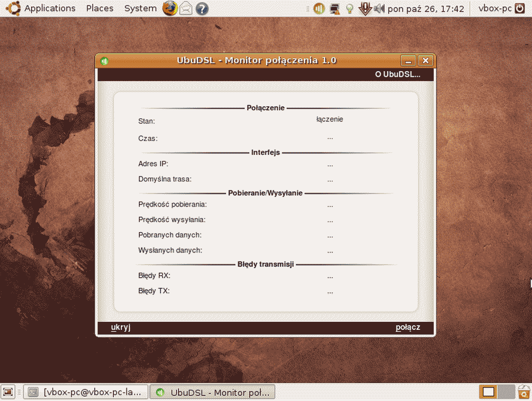Viewport: 532px width, 401px height.
Task: Click the 'Błędy transmisji' section heading
Action: click(266, 264)
